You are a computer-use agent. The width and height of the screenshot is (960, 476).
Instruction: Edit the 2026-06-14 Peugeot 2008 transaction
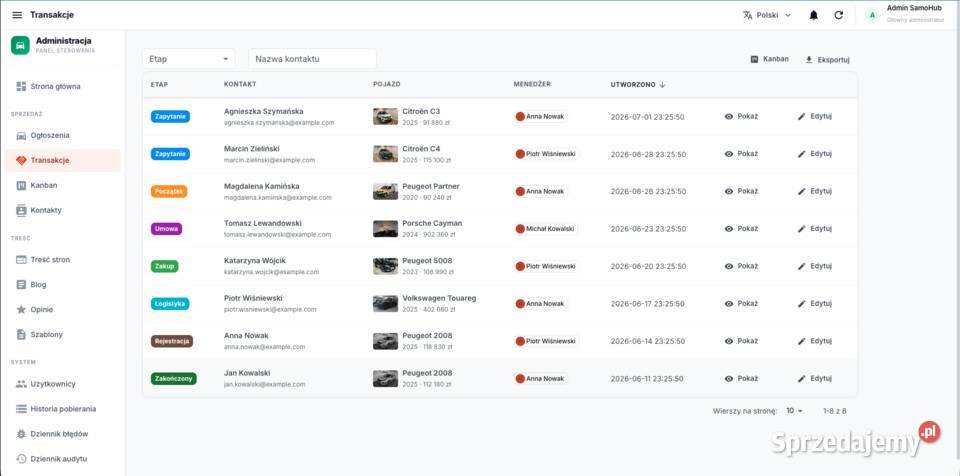814,341
